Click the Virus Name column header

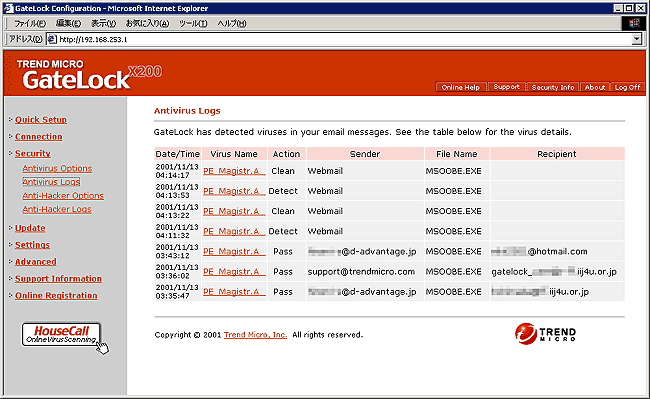pyautogui.click(x=234, y=154)
